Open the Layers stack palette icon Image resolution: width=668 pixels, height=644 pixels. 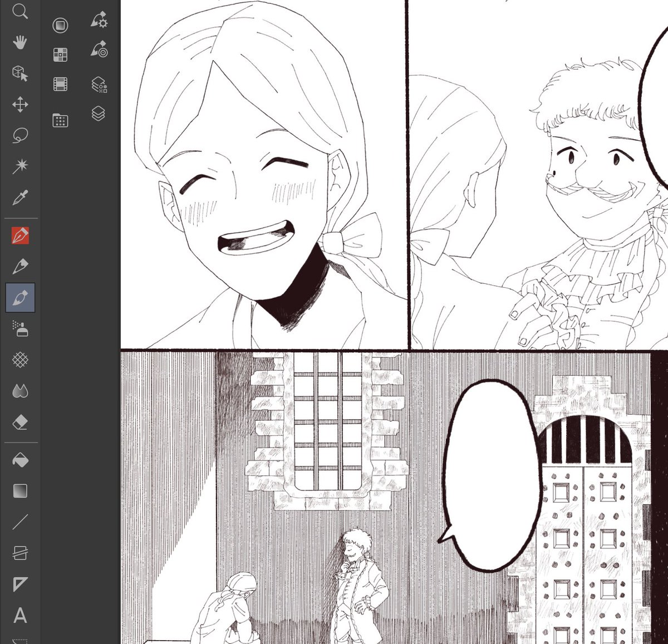coord(99,114)
